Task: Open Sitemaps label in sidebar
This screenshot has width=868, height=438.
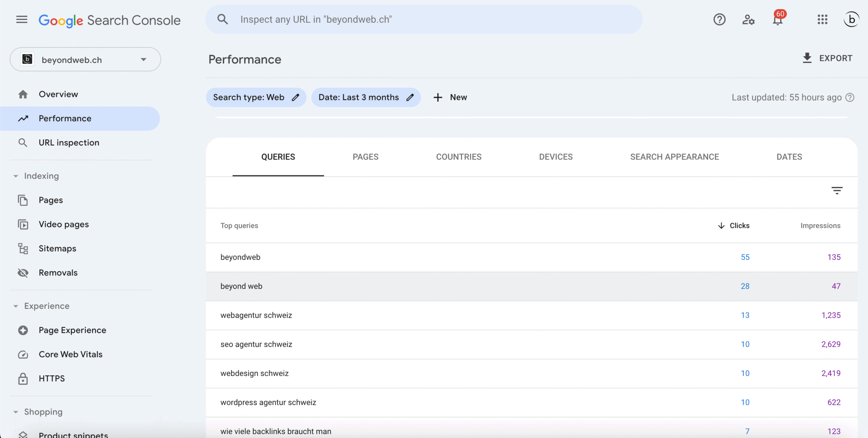Action: click(57, 249)
